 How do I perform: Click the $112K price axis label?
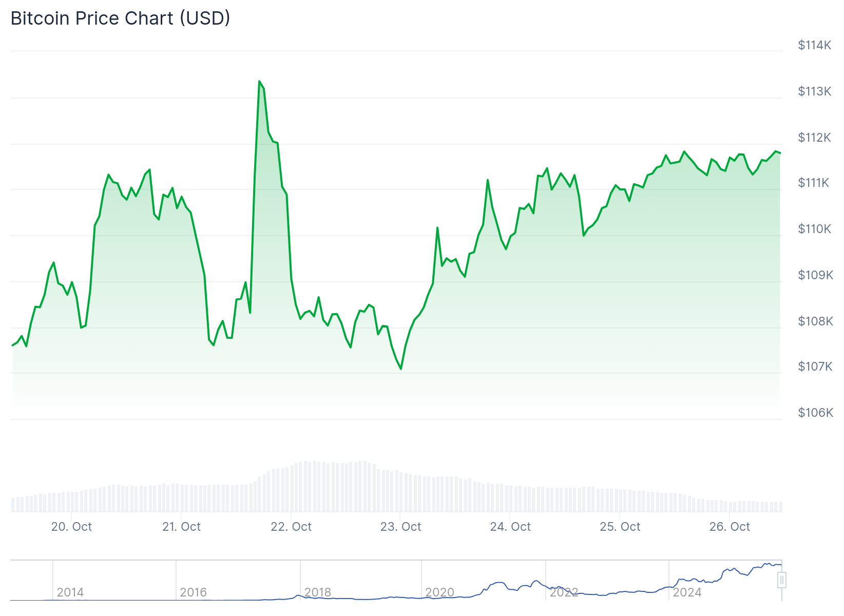[x=814, y=138]
